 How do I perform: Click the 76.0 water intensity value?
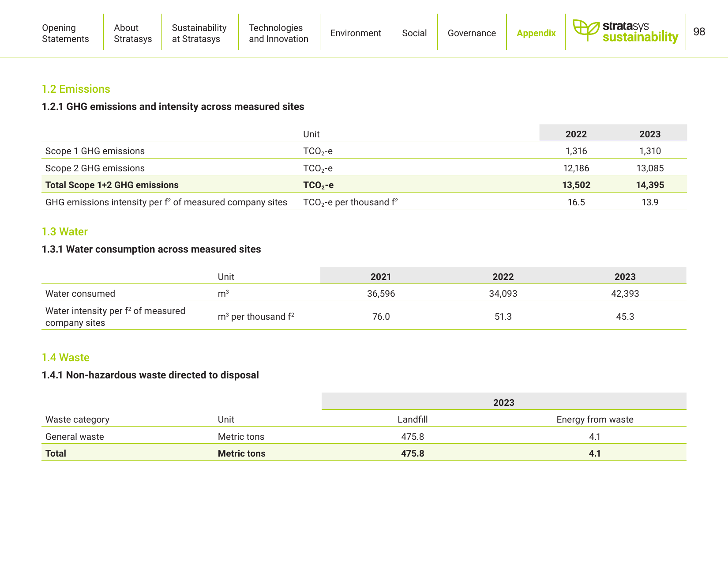(x=381, y=317)
